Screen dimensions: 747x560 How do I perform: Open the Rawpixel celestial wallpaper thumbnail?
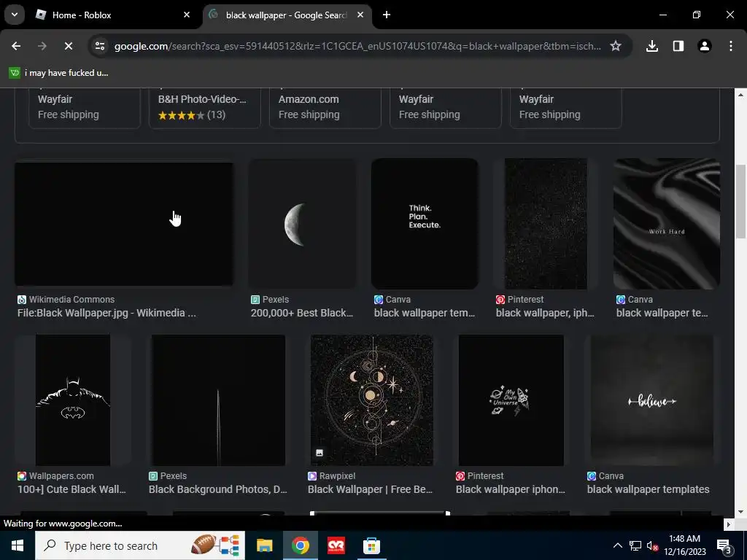(x=371, y=400)
